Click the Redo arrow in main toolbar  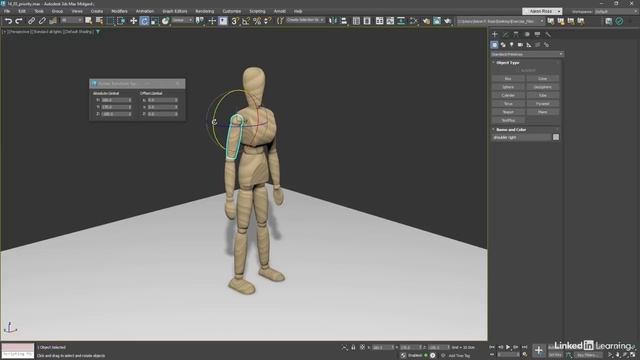click(x=19, y=21)
